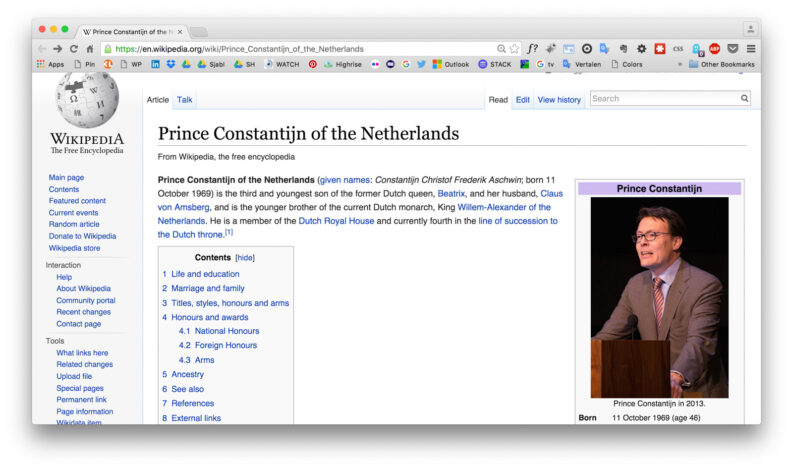793x470 pixels.
Task: Open the LinkedIn bookmark icon
Action: tap(155, 64)
